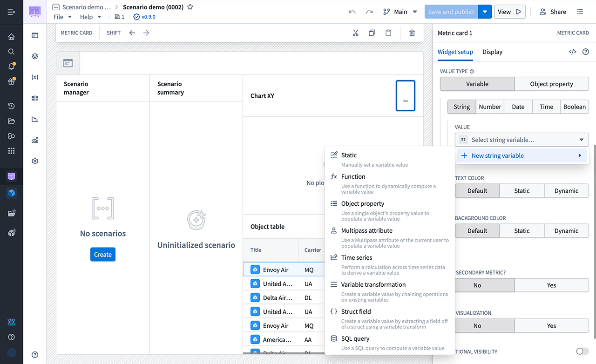Open the layers icon in the editor sidebar
The image size is (596, 364).
point(35,56)
